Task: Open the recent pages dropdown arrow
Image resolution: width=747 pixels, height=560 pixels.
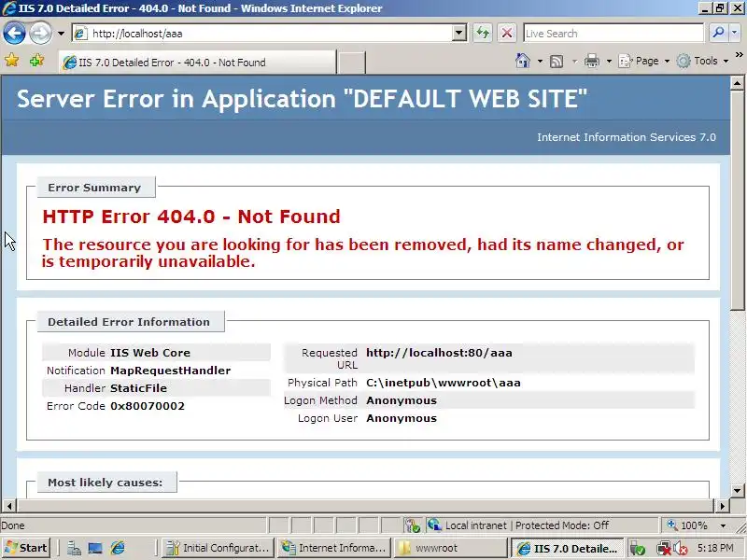Action: click(61, 34)
